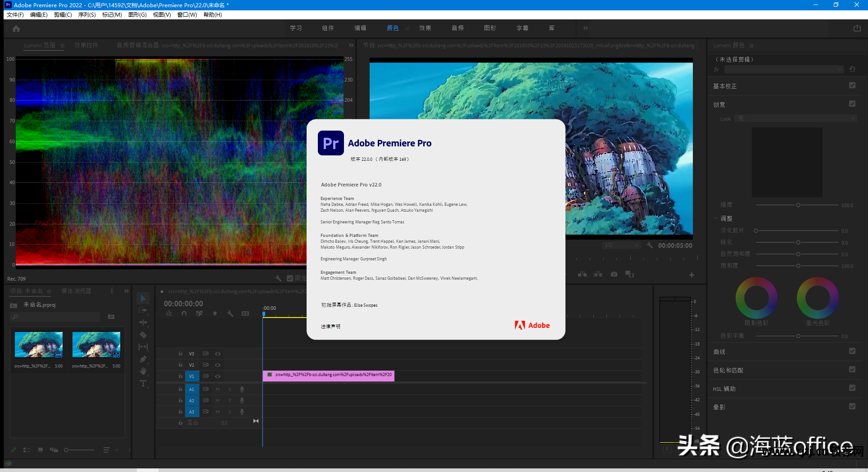This screenshot has height=472, width=868.
Task: Select the Track Select Forward tool
Action: (x=143, y=310)
